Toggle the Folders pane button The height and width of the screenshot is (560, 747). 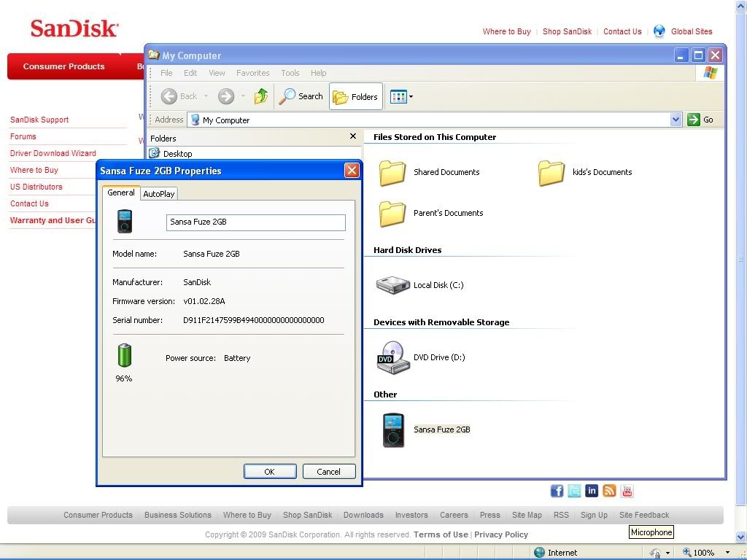(355, 97)
